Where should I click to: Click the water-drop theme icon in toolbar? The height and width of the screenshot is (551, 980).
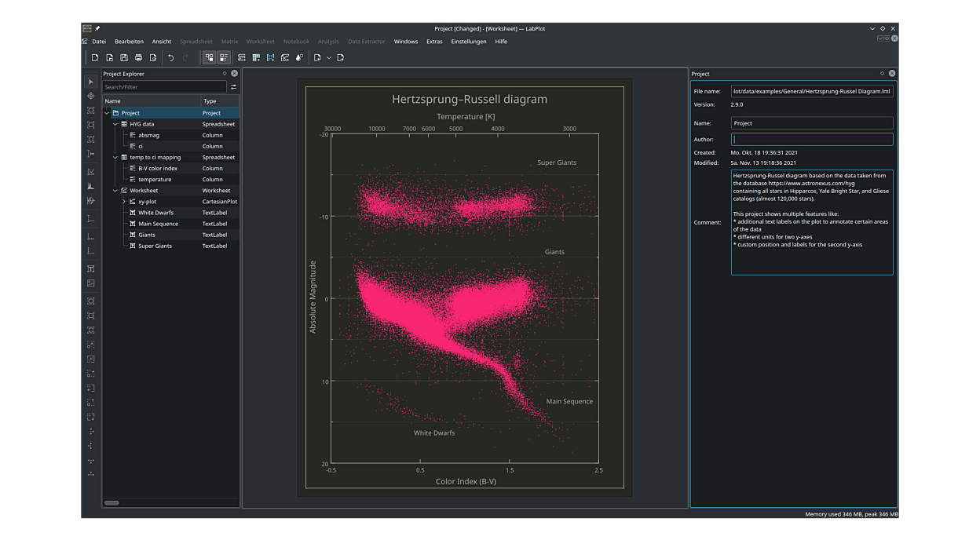point(299,58)
